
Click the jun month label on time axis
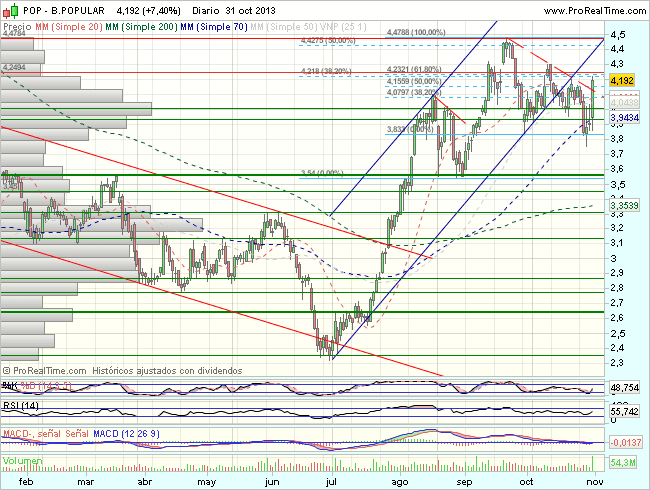(x=272, y=482)
